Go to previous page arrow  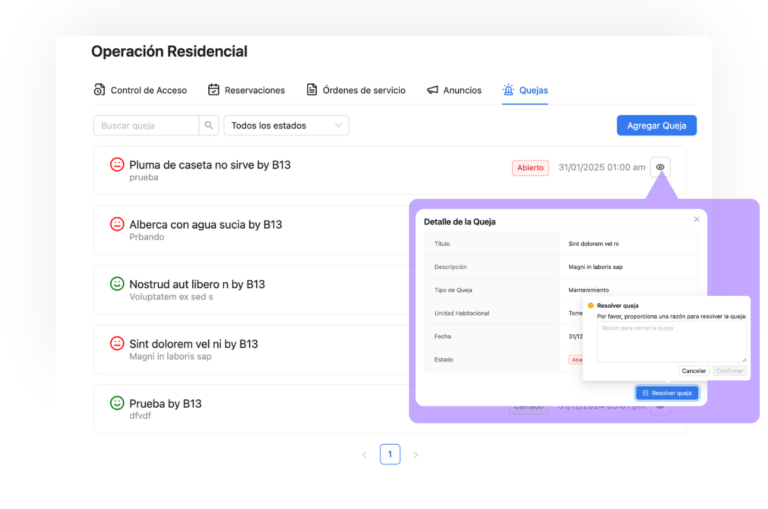(x=364, y=455)
